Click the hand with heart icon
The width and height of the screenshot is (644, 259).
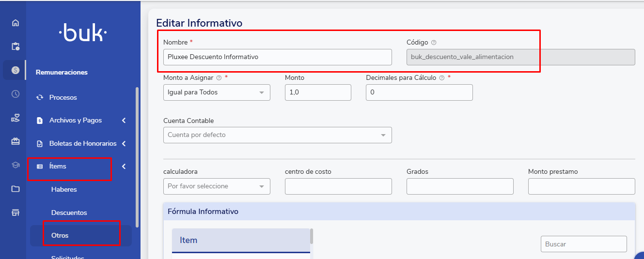click(x=16, y=118)
